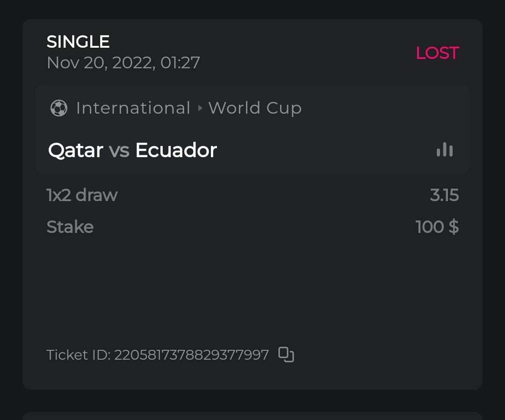505x420 pixels.
Task: Click the Nov 20, 2022 timestamp
Action: tap(123, 63)
